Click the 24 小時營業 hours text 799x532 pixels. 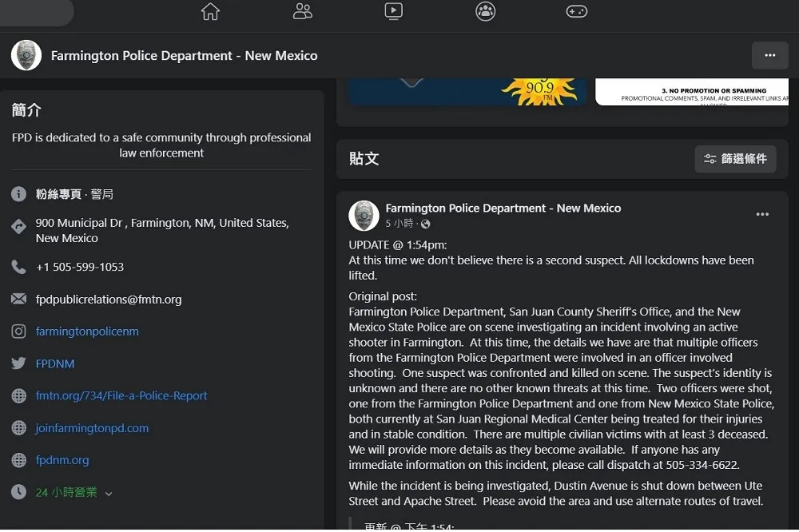pyautogui.click(x=66, y=492)
